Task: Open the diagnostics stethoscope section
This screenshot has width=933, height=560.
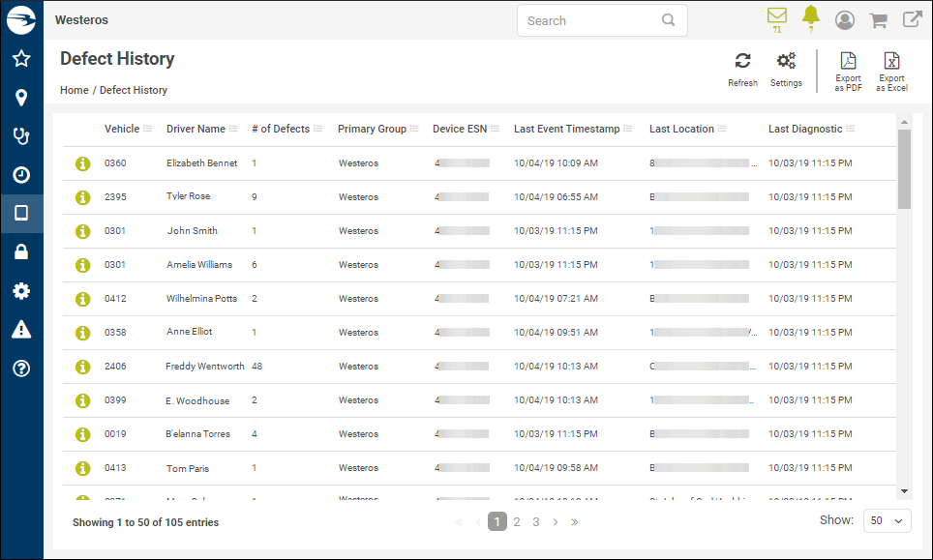Action: 21,136
